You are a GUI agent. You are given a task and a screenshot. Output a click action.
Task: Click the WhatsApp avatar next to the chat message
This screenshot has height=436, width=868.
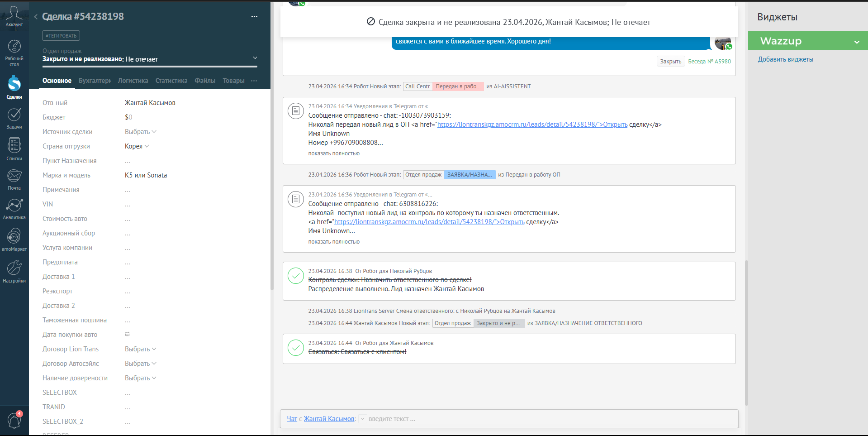point(723,43)
